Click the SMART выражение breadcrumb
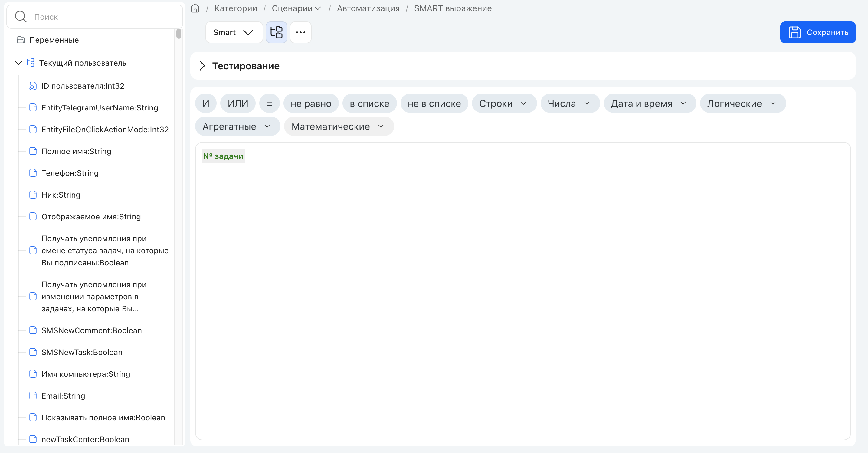Screen dimensions: 868x453 click(453, 8)
